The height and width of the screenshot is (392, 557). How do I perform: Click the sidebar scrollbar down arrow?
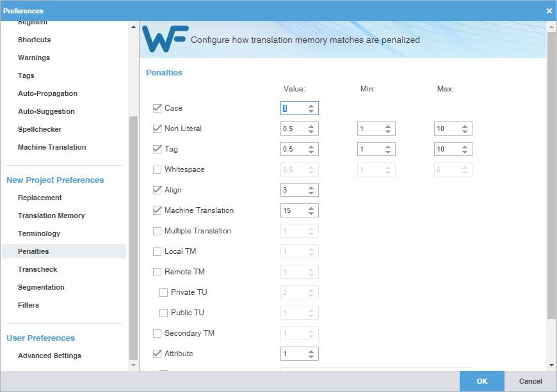133,365
